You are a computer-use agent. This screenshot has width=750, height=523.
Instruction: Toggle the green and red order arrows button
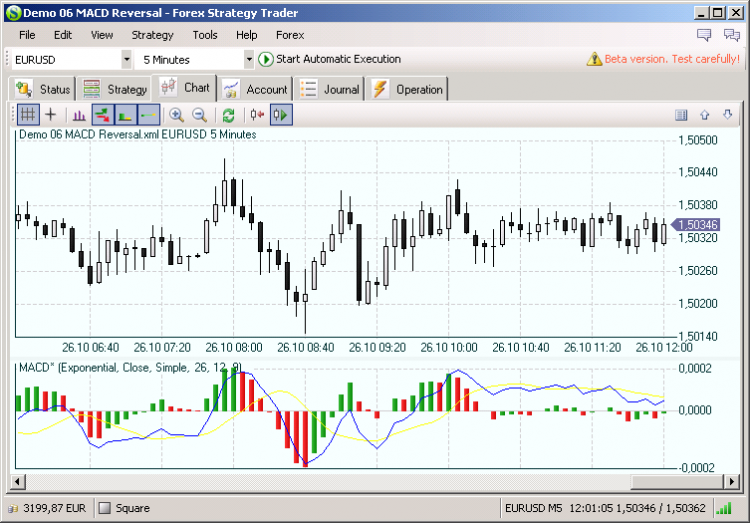tap(102, 115)
